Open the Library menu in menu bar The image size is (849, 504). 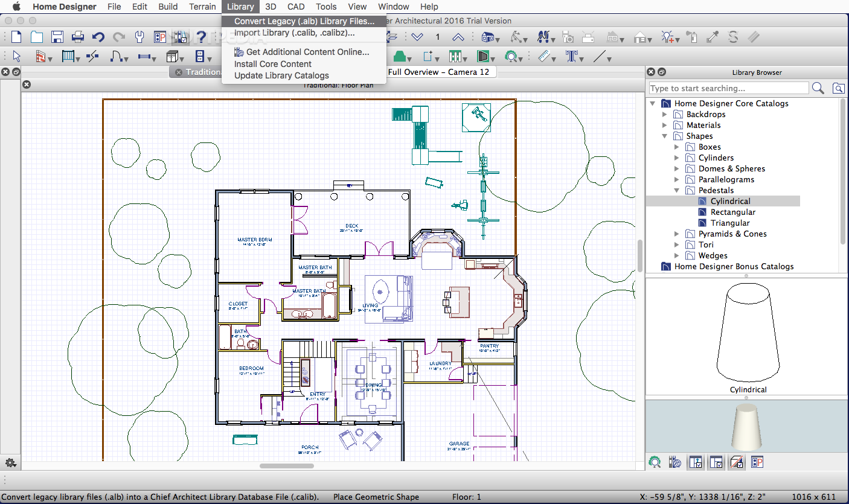240,7
